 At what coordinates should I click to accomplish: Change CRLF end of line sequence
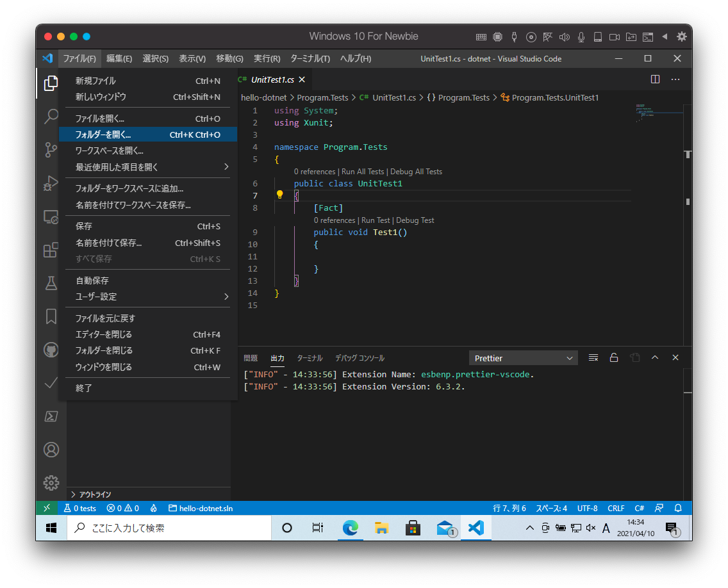[x=616, y=508]
